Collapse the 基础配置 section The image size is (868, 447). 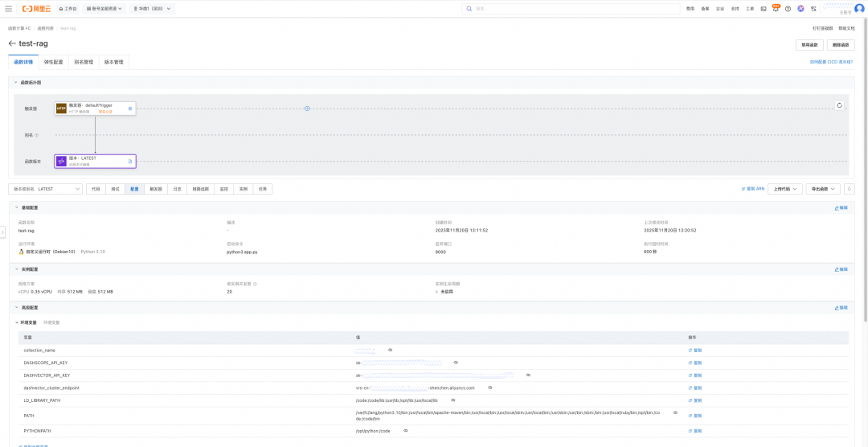(x=16, y=207)
